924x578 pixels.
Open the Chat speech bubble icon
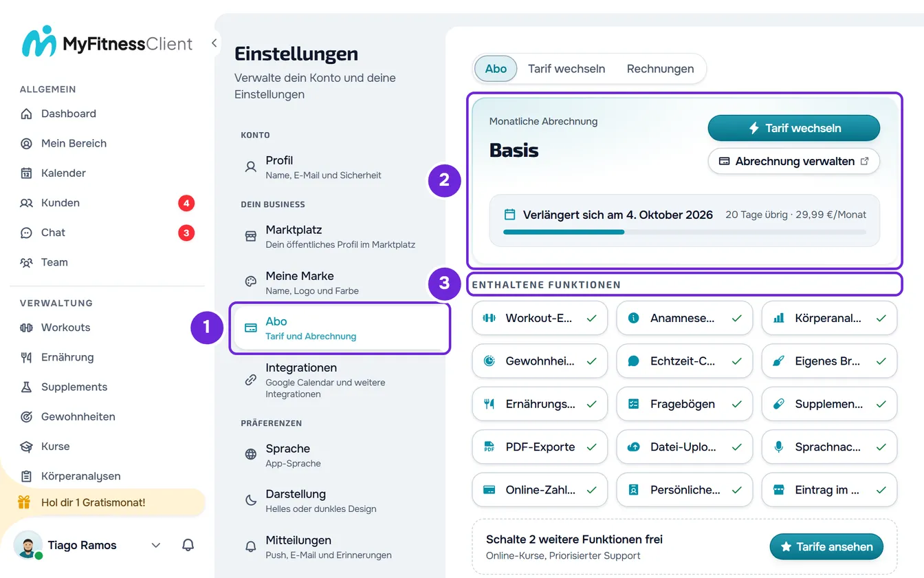pos(26,233)
